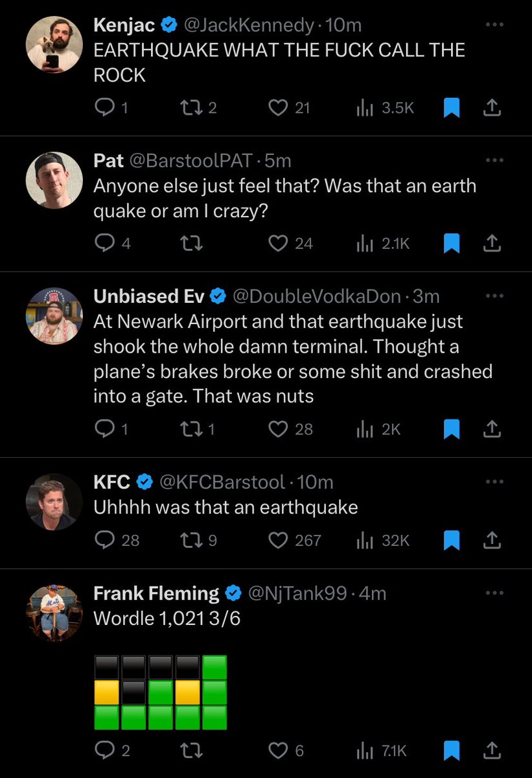This screenshot has height=778, width=532.
Task: Open more options menu on Unbiased Ev's tweet
Action: (x=494, y=296)
